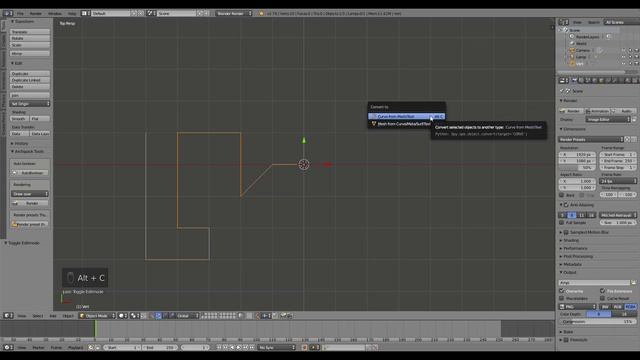
Task: Click the Translate button
Action: (30, 32)
